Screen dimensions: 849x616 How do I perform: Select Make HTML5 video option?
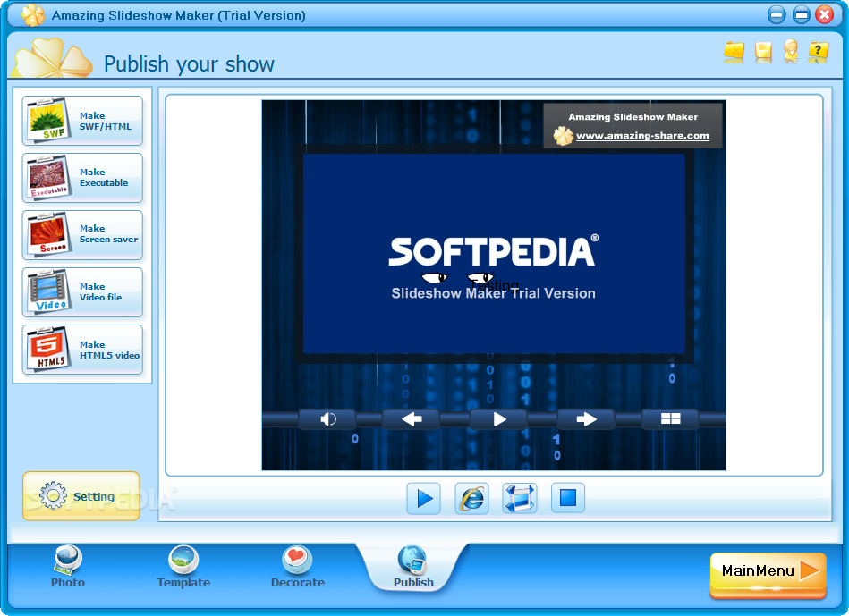82,350
